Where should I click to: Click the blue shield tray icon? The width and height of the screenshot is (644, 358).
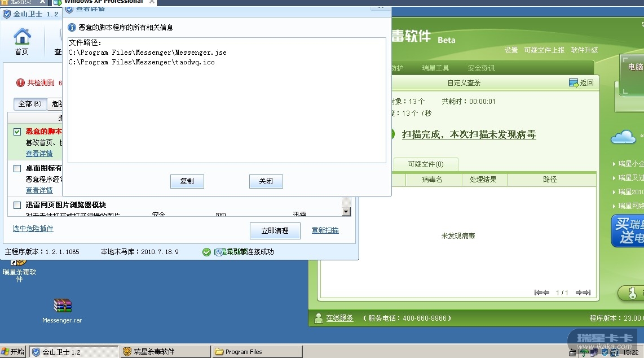[x=605, y=352]
